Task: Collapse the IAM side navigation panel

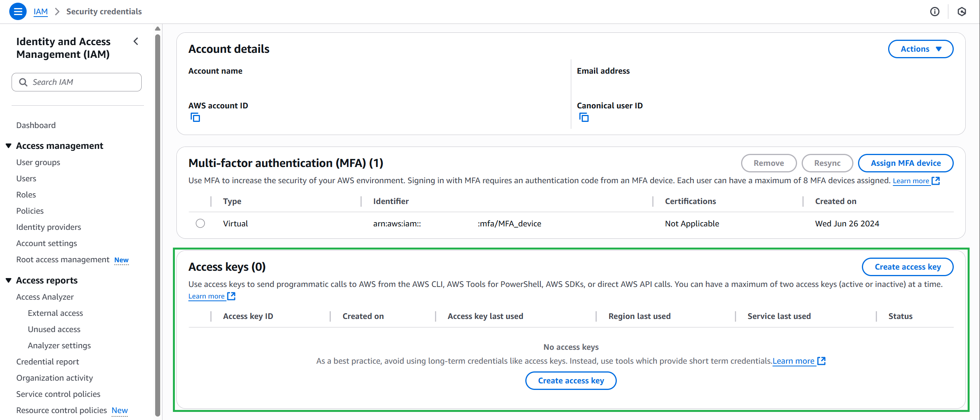Action: [136, 41]
